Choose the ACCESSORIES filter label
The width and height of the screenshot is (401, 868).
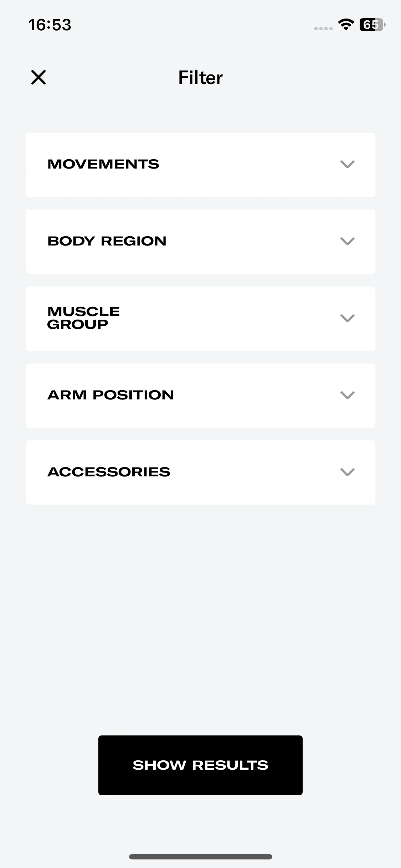click(109, 472)
